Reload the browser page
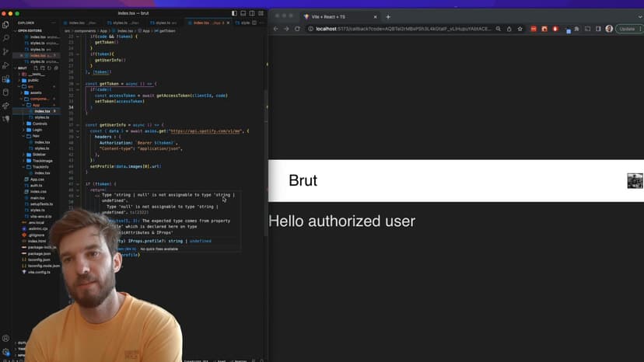 299,29
